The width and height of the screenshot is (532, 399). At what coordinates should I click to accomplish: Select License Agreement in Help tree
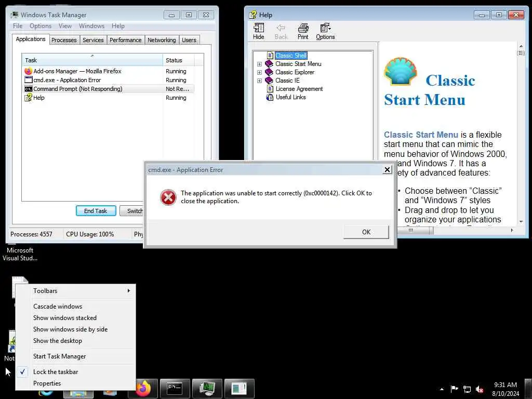(299, 89)
